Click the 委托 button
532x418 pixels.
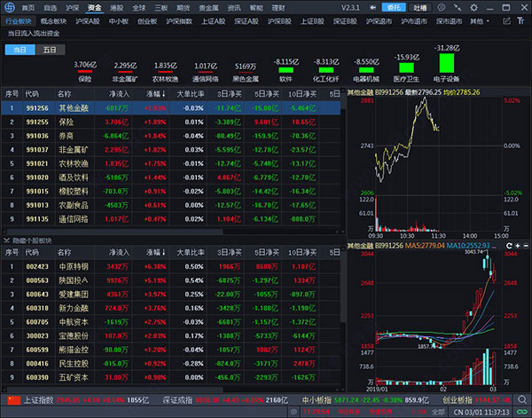tap(394, 7)
